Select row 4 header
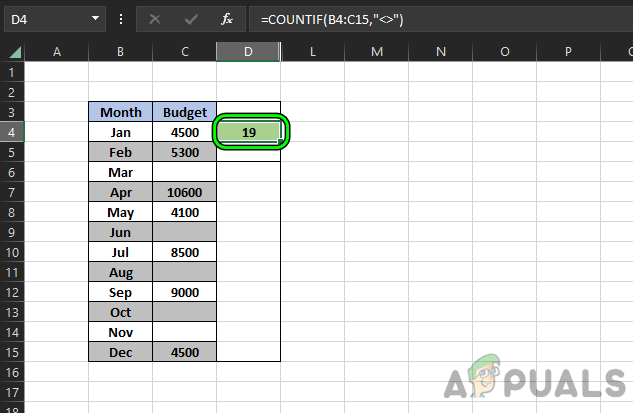 tap(12, 132)
